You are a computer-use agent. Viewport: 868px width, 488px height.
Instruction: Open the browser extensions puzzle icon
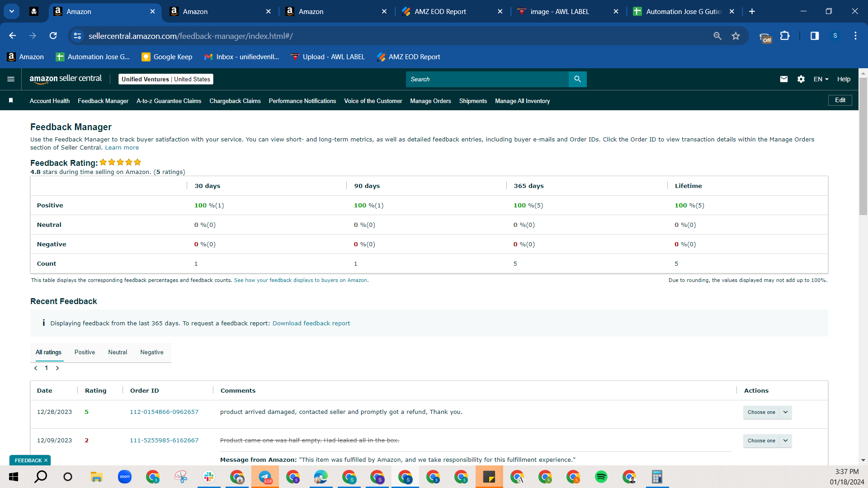coord(785,36)
